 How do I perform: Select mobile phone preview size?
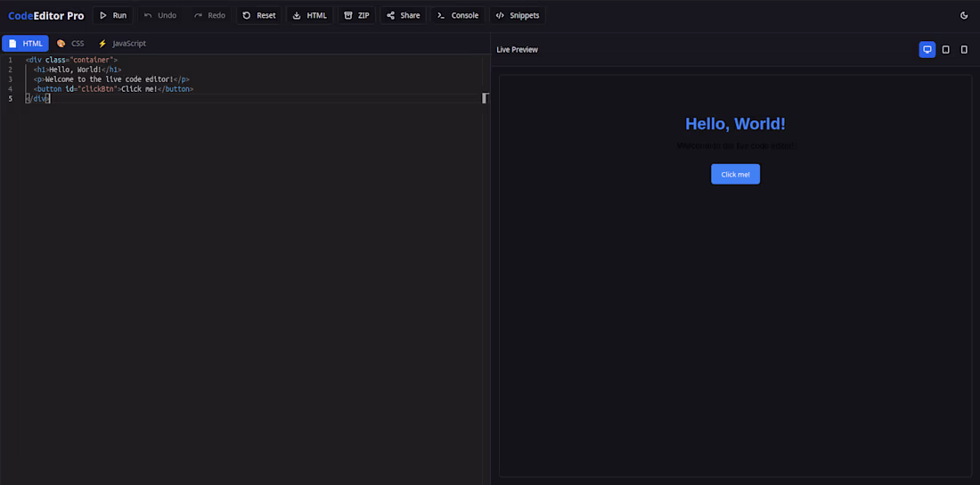point(964,49)
